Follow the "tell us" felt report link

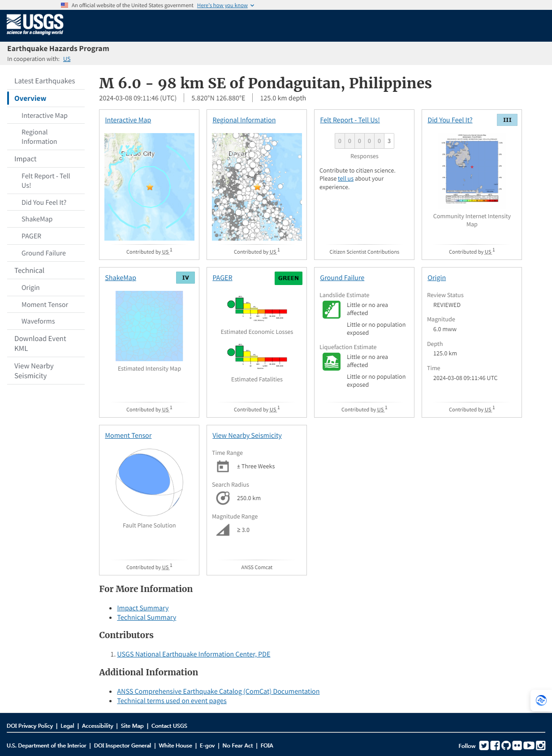click(x=345, y=179)
